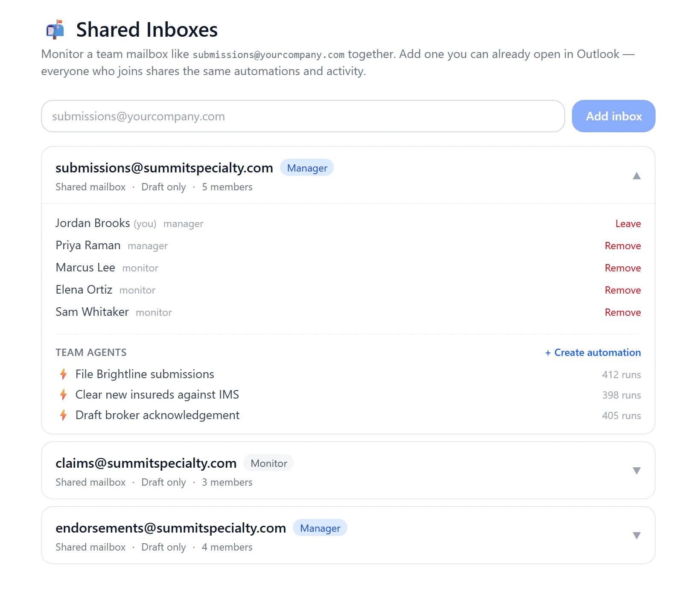Viewport: 700px width, 606px height.
Task: Click lightning icon for File Brightline submissions
Action: (x=64, y=374)
